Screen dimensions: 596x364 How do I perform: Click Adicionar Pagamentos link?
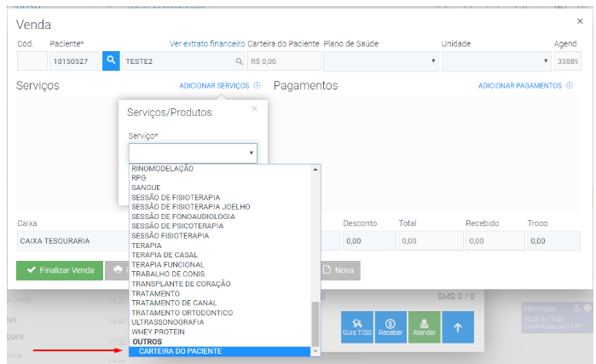point(519,86)
